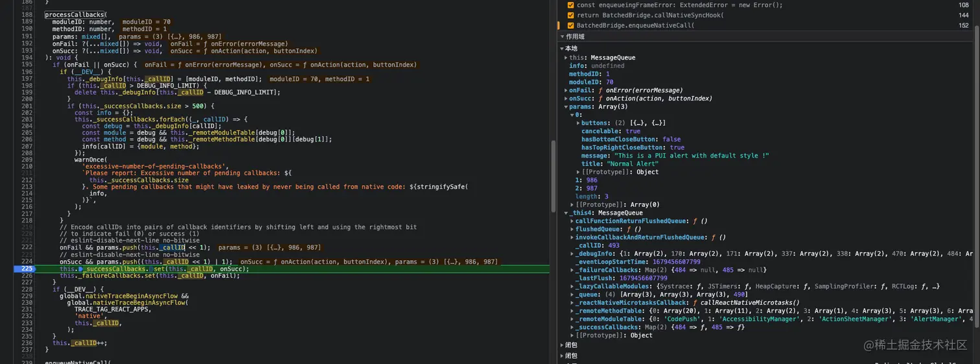Expand _successCallbacks Map(2) entry
This screenshot has height=364, width=980.
coord(572,327)
